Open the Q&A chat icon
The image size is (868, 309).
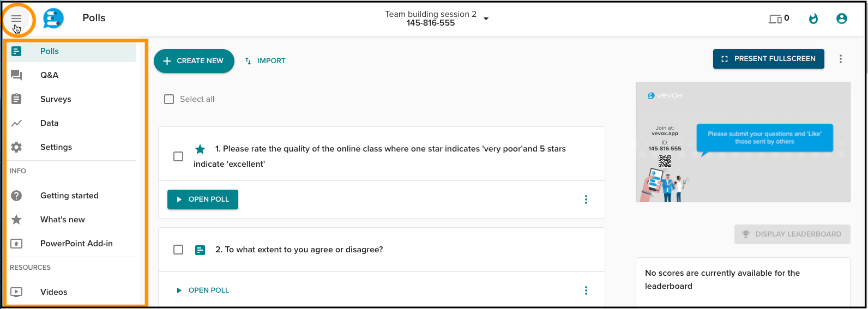click(x=16, y=75)
